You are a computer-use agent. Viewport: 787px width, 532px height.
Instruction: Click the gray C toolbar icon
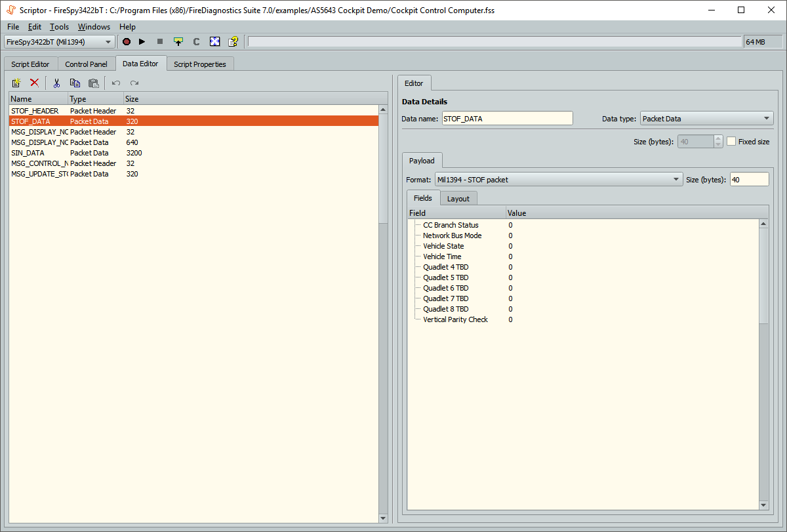196,42
